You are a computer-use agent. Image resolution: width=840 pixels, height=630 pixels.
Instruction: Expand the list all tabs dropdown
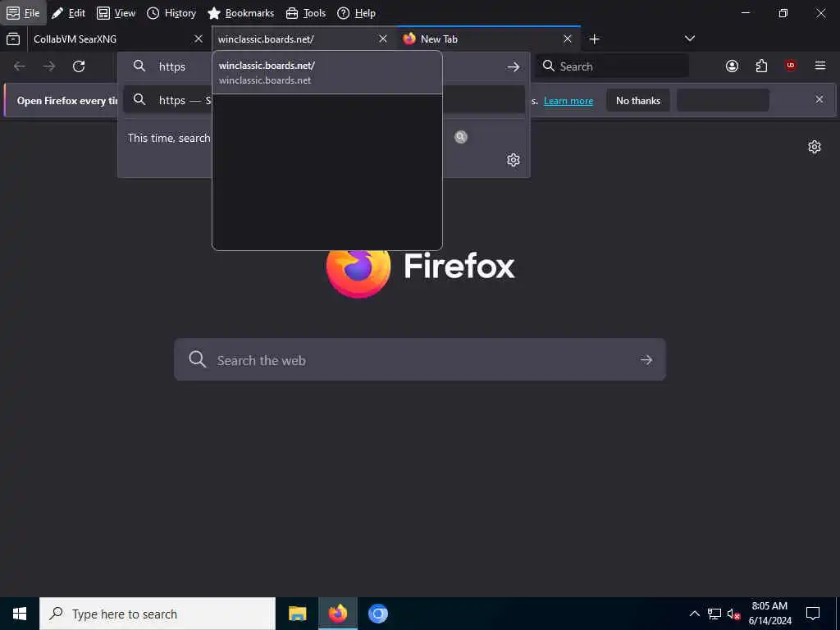point(690,39)
